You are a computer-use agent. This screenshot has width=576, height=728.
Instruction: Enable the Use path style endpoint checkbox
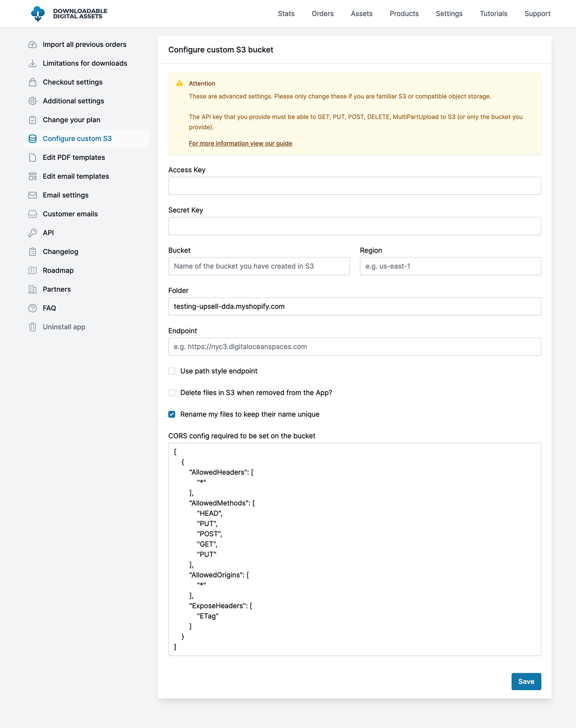pyautogui.click(x=172, y=371)
